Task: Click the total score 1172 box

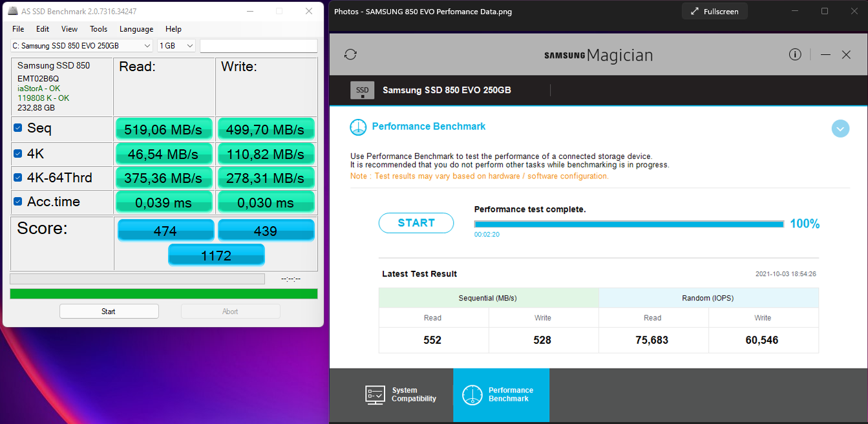Action: (x=216, y=255)
